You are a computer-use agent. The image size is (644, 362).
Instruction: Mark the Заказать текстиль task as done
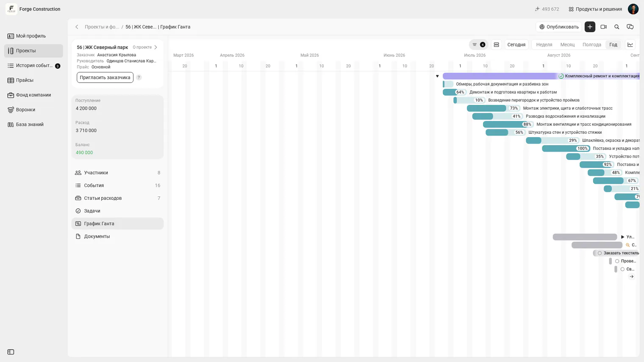click(x=600, y=253)
